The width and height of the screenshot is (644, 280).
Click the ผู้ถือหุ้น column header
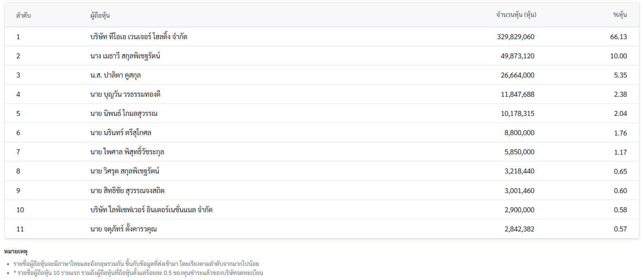100,15
